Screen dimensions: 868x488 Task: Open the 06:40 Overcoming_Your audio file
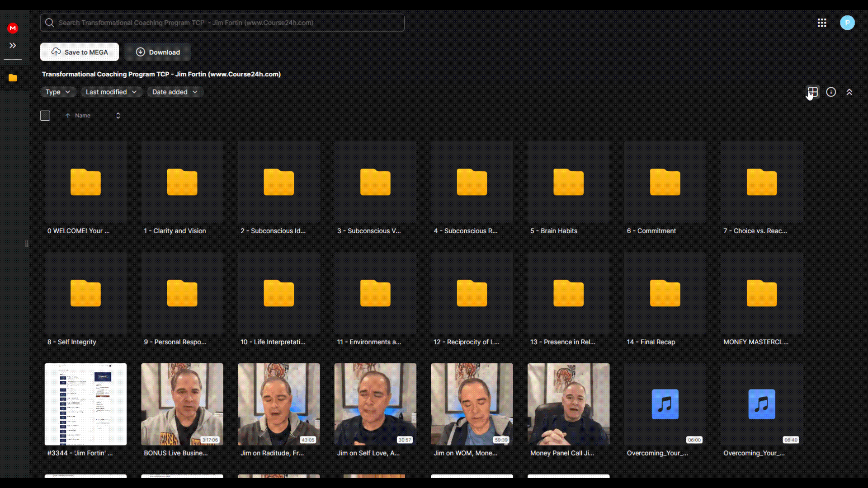click(762, 404)
